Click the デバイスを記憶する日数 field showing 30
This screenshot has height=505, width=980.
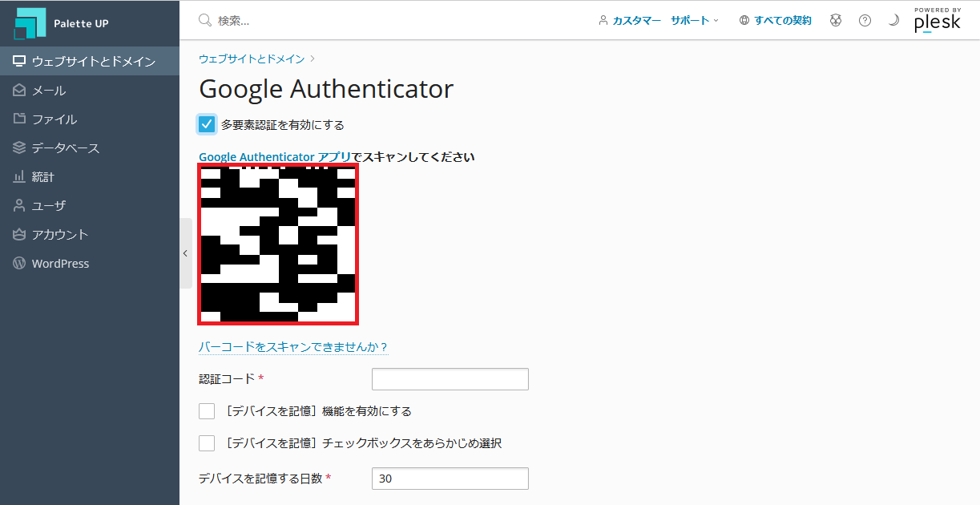click(450, 479)
